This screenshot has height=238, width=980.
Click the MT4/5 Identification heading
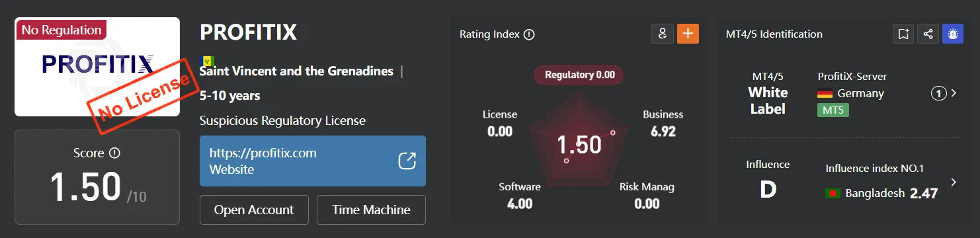coord(774,34)
